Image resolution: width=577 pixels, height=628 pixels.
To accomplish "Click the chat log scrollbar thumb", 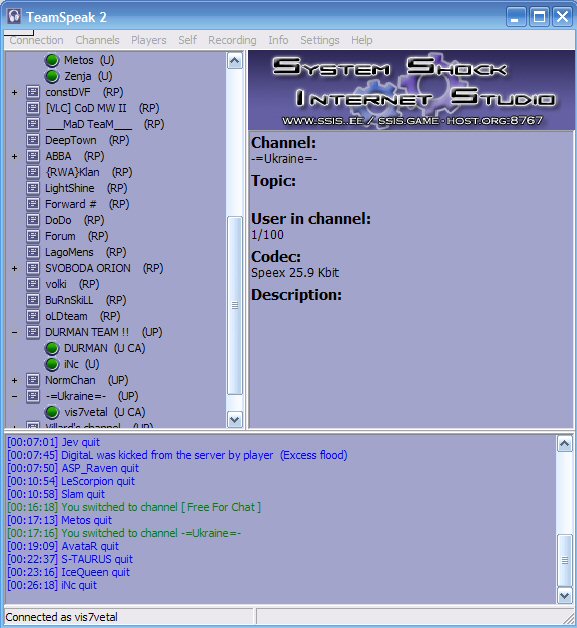I will pos(565,561).
